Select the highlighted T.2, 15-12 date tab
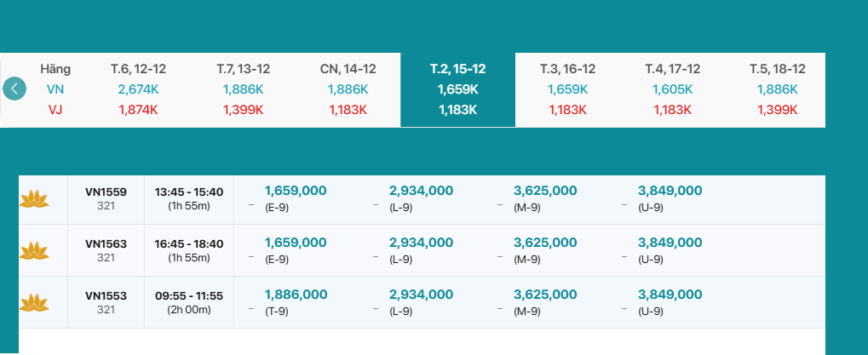 click(x=457, y=89)
